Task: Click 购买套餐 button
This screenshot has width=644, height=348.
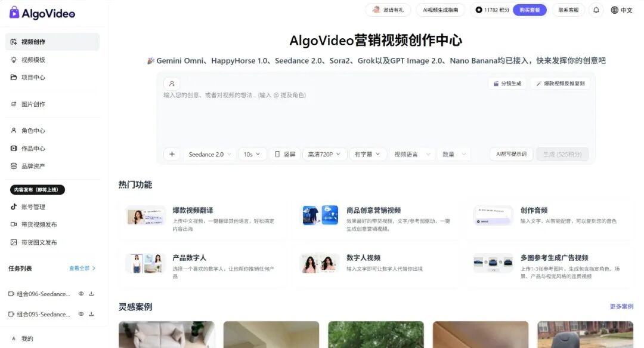Action: [x=530, y=10]
